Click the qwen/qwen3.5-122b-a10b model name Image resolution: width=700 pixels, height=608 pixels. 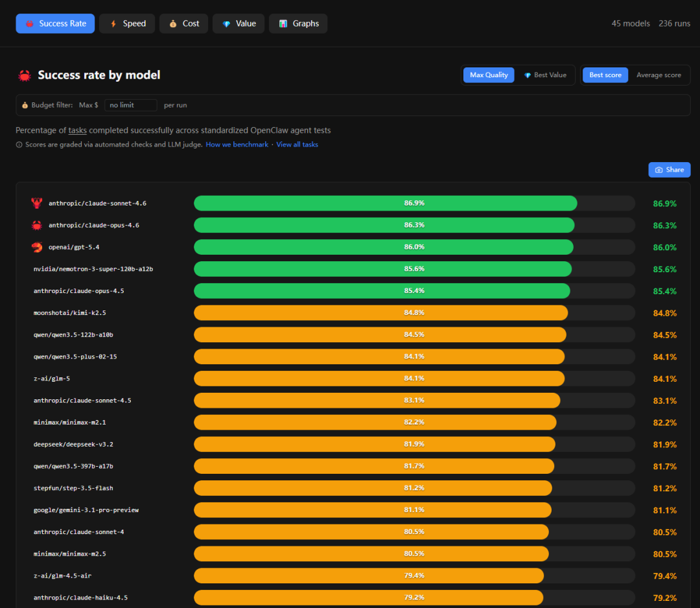pyautogui.click(x=73, y=335)
